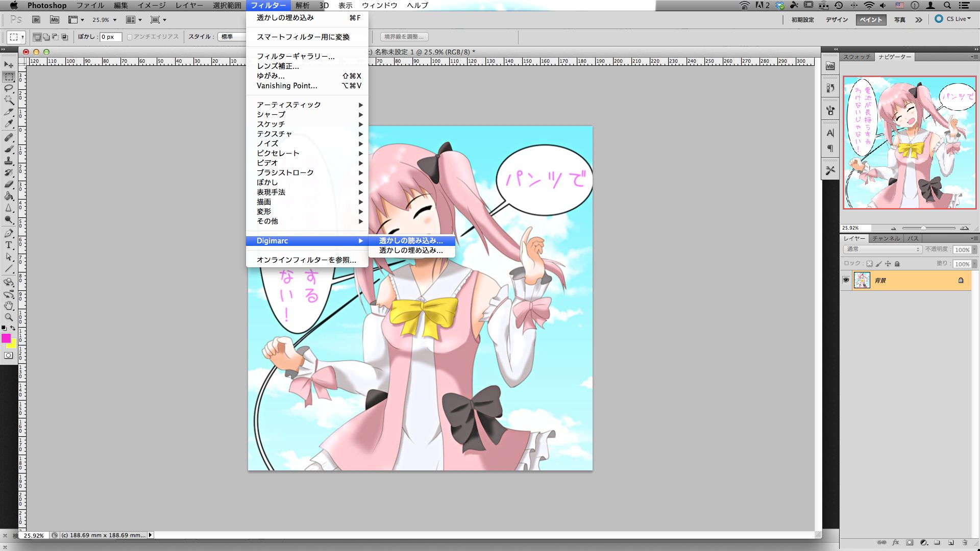Select the Eraser tool
980x551 pixels.
click(x=9, y=184)
